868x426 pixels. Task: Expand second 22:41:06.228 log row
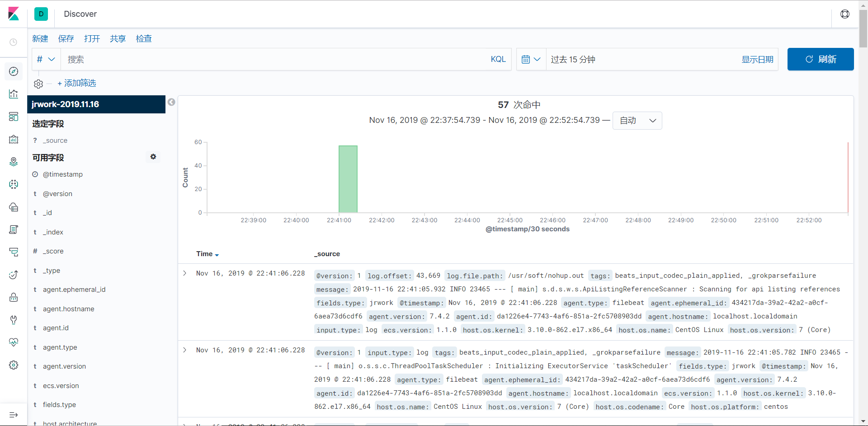tap(185, 350)
